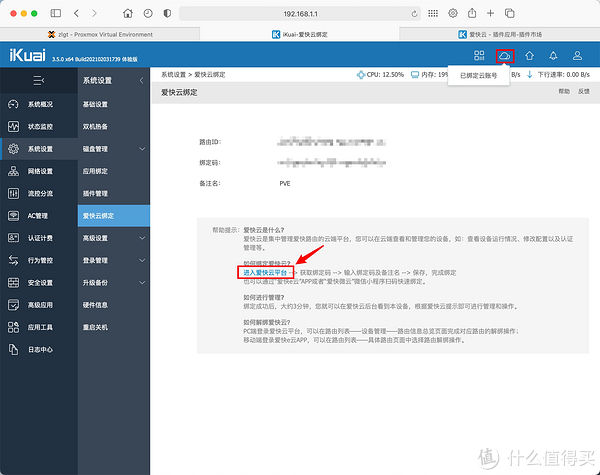Reload the page with the refresh icon
This screenshot has height=475, width=600.
[x=414, y=14]
